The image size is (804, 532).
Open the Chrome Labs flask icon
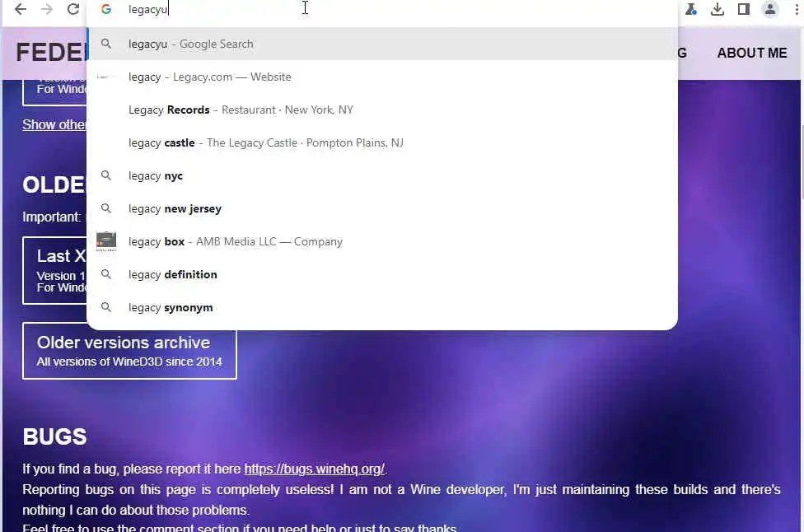tap(690, 9)
